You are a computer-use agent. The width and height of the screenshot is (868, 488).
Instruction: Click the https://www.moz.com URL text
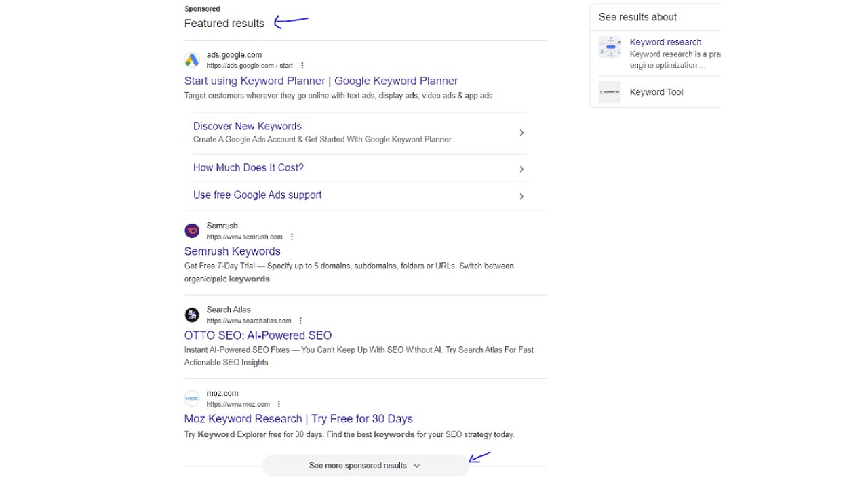click(x=238, y=404)
